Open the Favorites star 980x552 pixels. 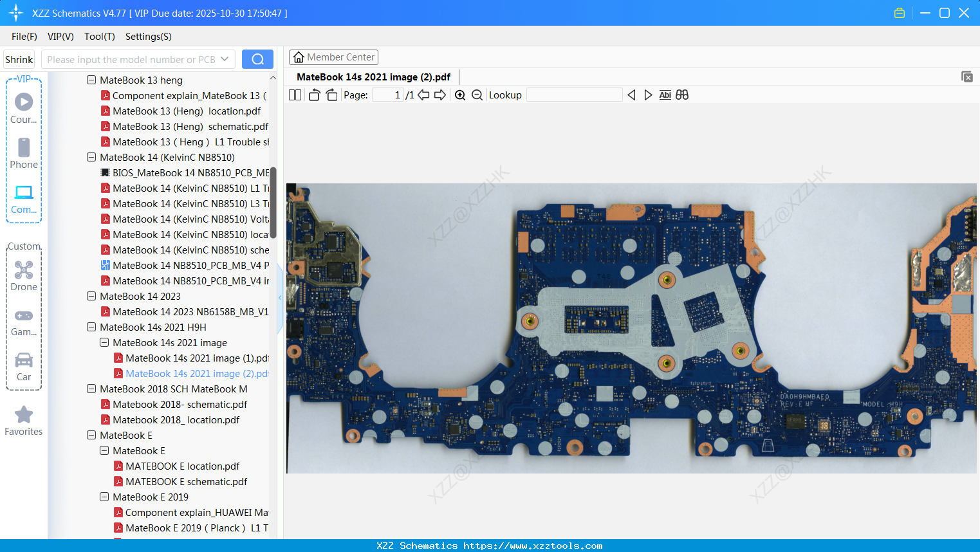(x=24, y=421)
